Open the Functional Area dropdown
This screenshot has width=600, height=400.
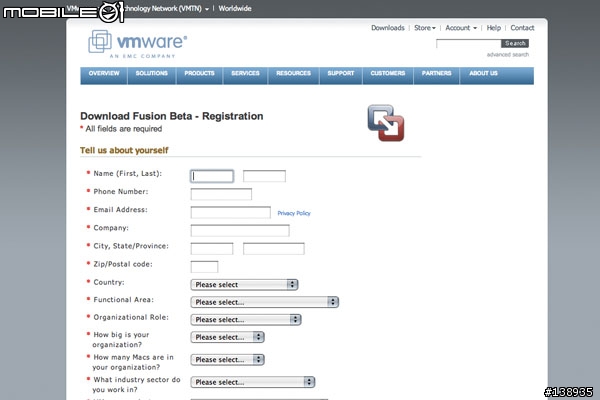[x=264, y=302]
